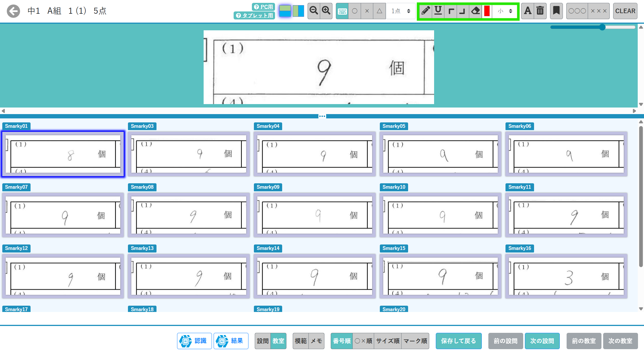Click the 次の設問 button
The height and width of the screenshot is (354, 644).
[542, 341]
